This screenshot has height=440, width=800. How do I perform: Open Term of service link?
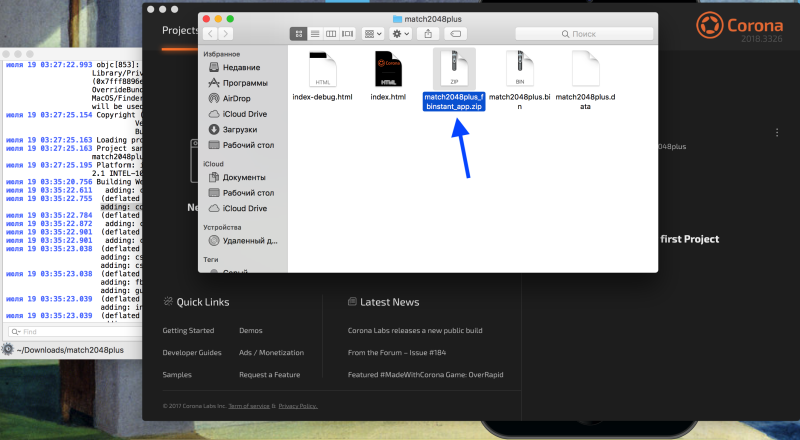pyautogui.click(x=249, y=406)
